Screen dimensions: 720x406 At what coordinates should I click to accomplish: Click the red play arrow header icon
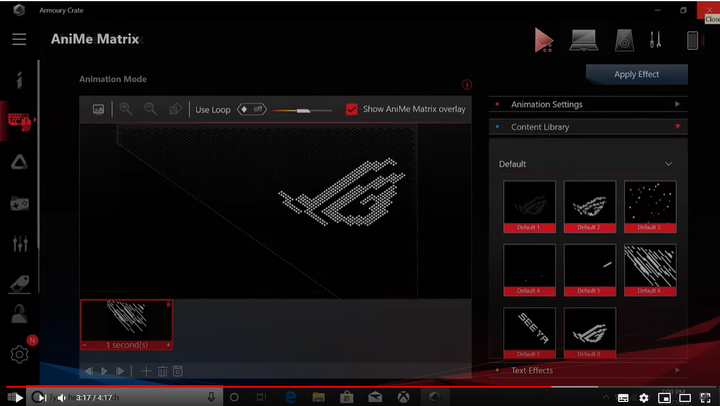pos(544,40)
